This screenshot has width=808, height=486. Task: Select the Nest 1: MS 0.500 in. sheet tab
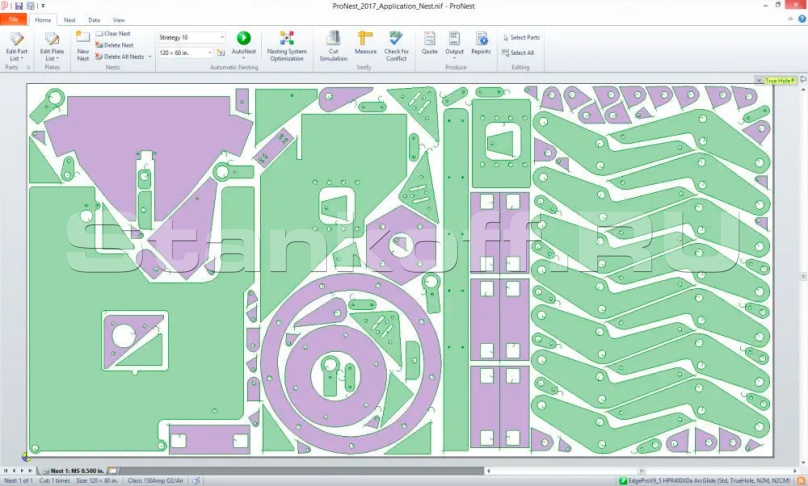coord(77,471)
